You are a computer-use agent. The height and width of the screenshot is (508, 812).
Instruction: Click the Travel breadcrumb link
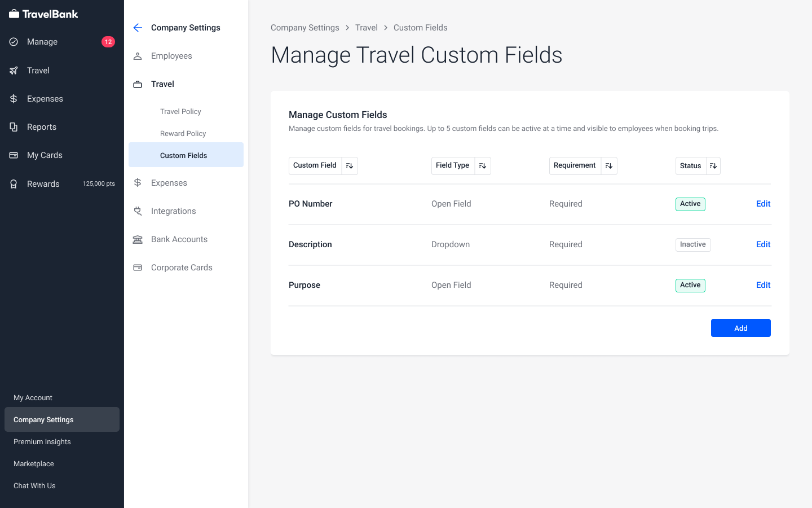[x=367, y=28]
